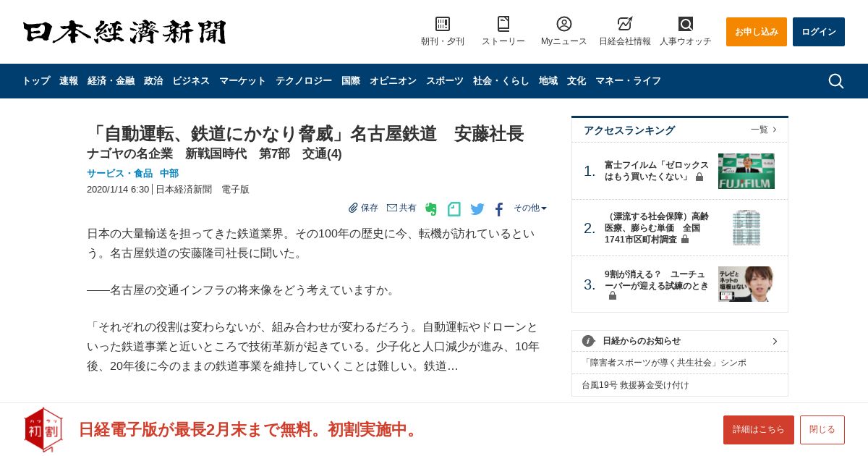
Task: Click the article headline 自動運転、鉄道にかなり脅威
Action: tap(305, 134)
